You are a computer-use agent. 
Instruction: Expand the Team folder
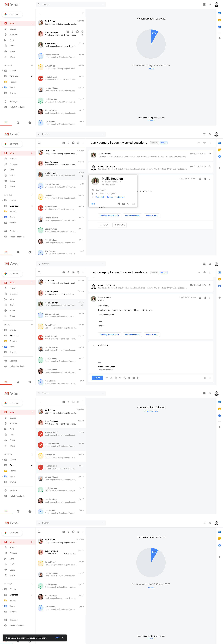pos(2,87)
